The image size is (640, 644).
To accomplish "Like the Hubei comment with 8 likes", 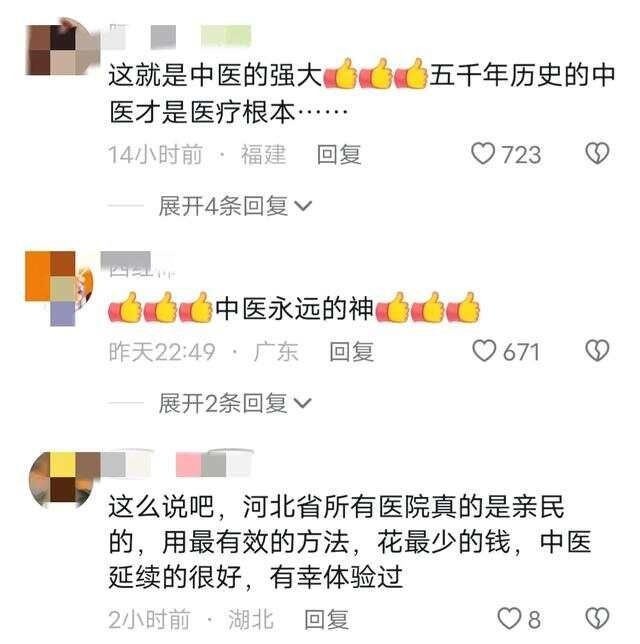I will click(509, 619).
